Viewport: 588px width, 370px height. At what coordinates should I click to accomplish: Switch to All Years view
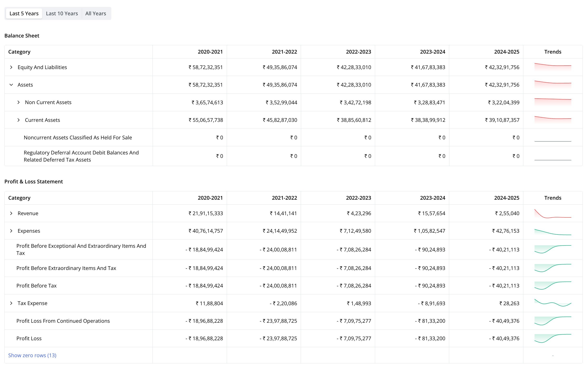coord(96,13)
